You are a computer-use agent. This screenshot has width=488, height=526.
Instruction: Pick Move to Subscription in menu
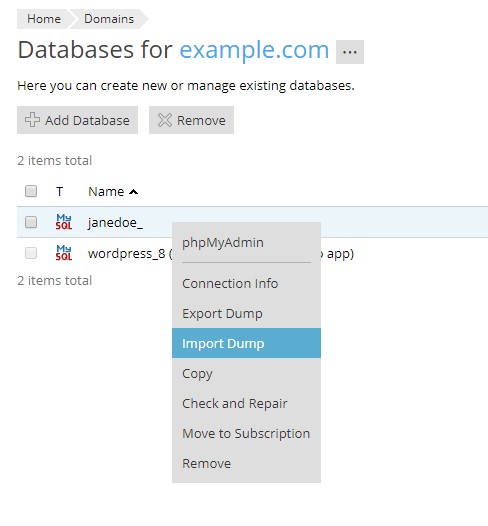click(246, 433)
